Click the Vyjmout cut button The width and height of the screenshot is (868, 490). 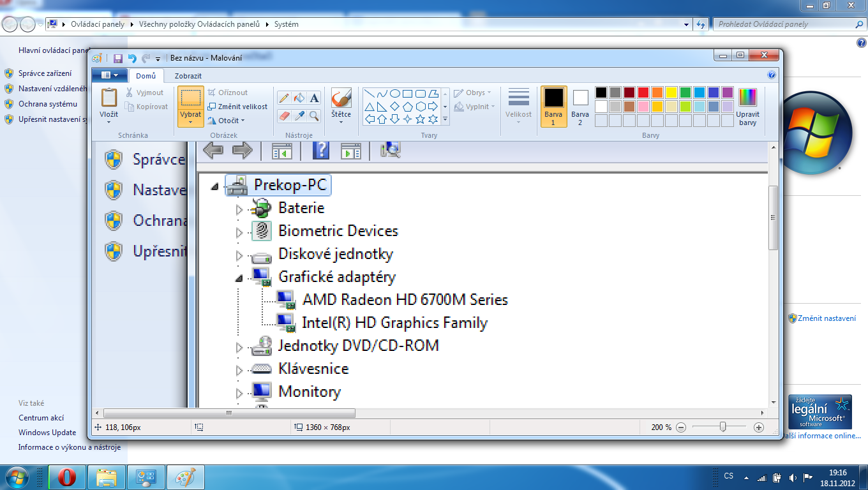pos(144,93)
